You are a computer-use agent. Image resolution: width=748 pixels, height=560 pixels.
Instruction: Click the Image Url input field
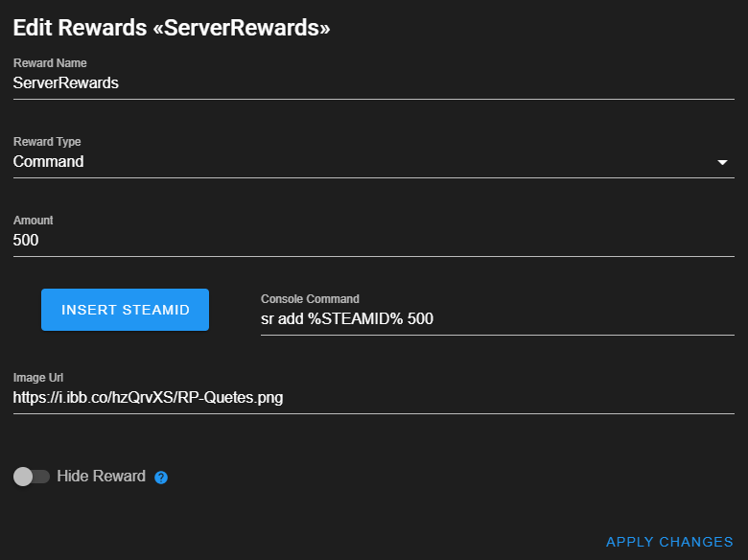[374, 398]
